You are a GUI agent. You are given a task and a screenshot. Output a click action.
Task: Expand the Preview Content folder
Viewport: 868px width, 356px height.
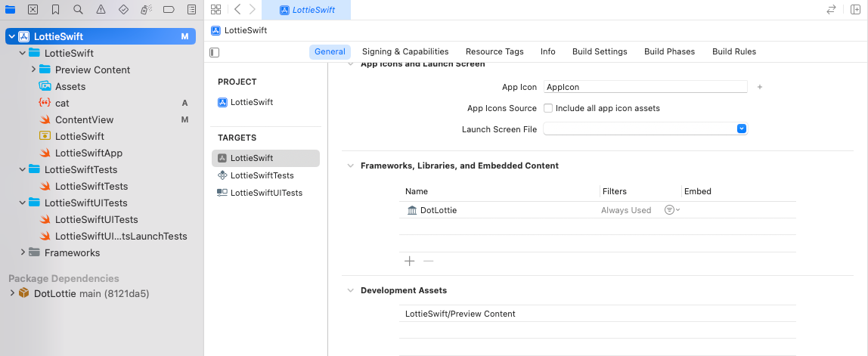pyautogui.click(x=33, y=70)
